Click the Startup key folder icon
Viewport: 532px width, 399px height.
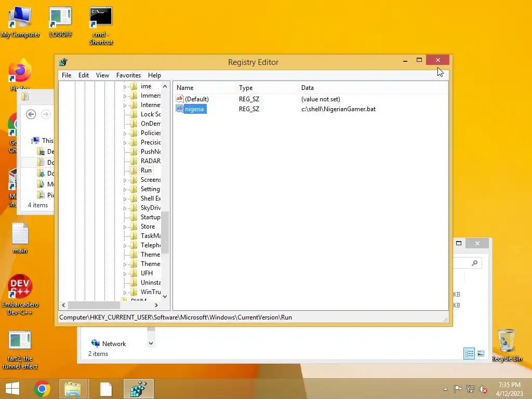(135, 217)
